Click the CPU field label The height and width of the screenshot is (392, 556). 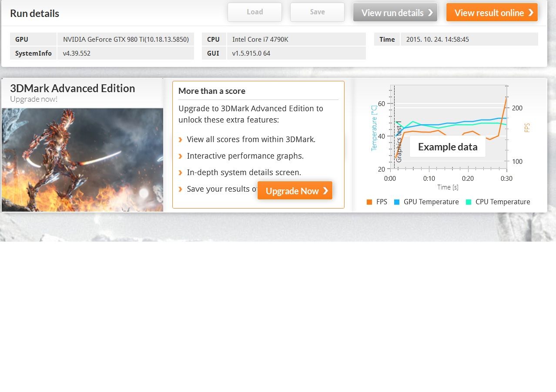tap(213, 39)
